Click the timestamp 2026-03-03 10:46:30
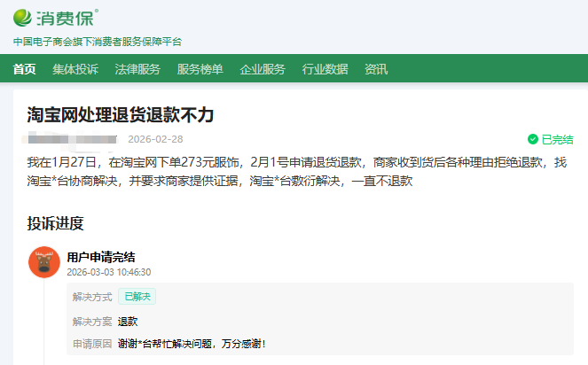 [109, 272]
